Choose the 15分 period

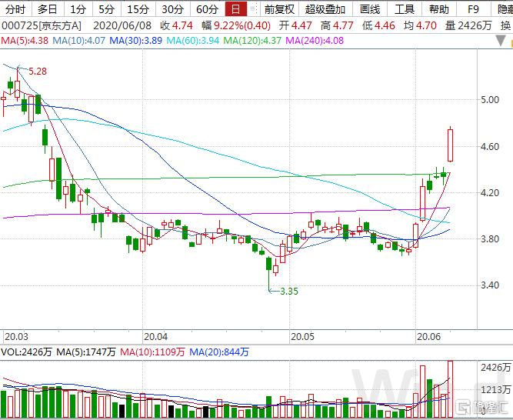coord(138,8)
